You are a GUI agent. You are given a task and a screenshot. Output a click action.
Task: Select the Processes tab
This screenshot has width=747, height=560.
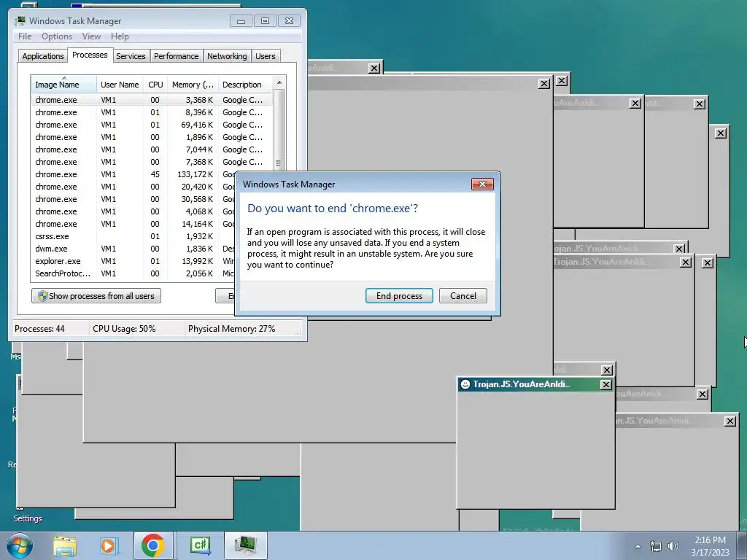90,55
